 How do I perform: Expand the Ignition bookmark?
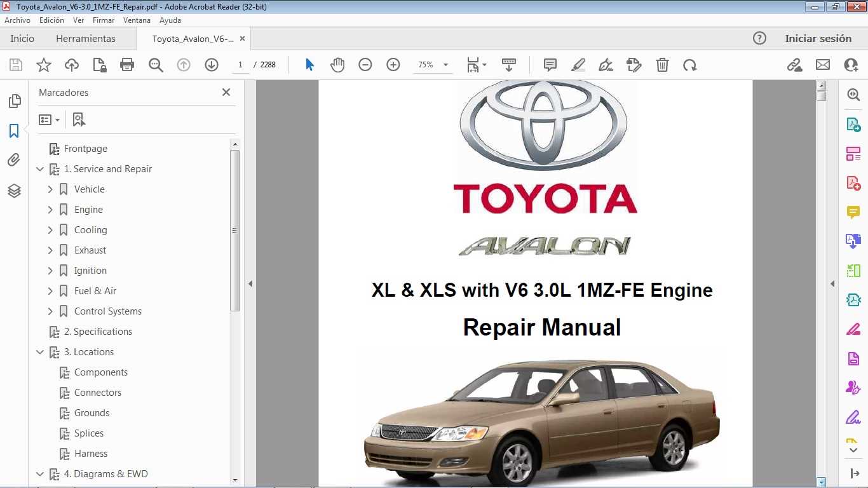tap(50, 271)
